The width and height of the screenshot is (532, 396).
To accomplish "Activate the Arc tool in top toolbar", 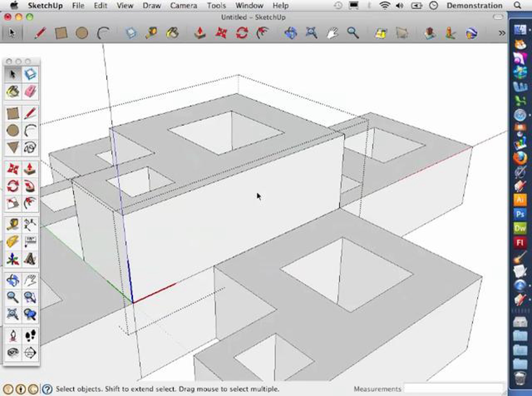I will 103,33.
